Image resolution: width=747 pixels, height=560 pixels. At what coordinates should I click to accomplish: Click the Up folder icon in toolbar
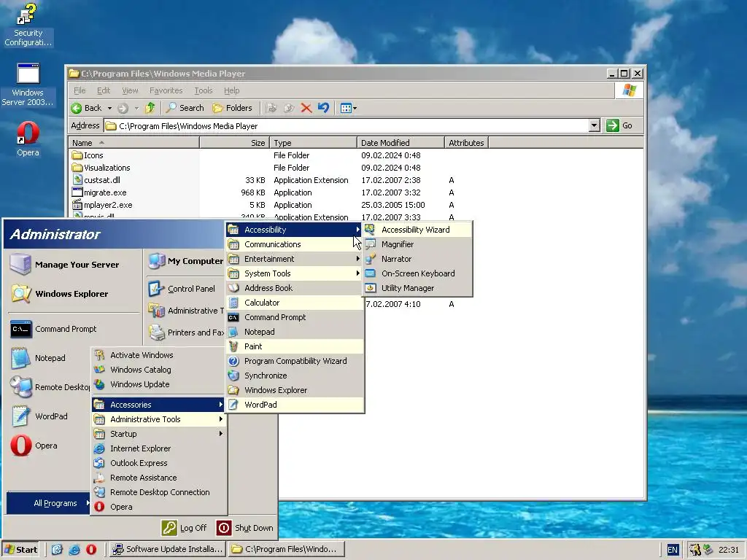[150, 108]
